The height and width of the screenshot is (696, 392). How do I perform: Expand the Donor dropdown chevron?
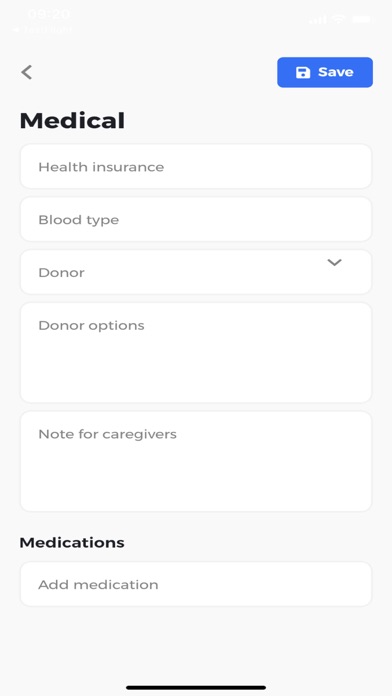coord(334,262)
